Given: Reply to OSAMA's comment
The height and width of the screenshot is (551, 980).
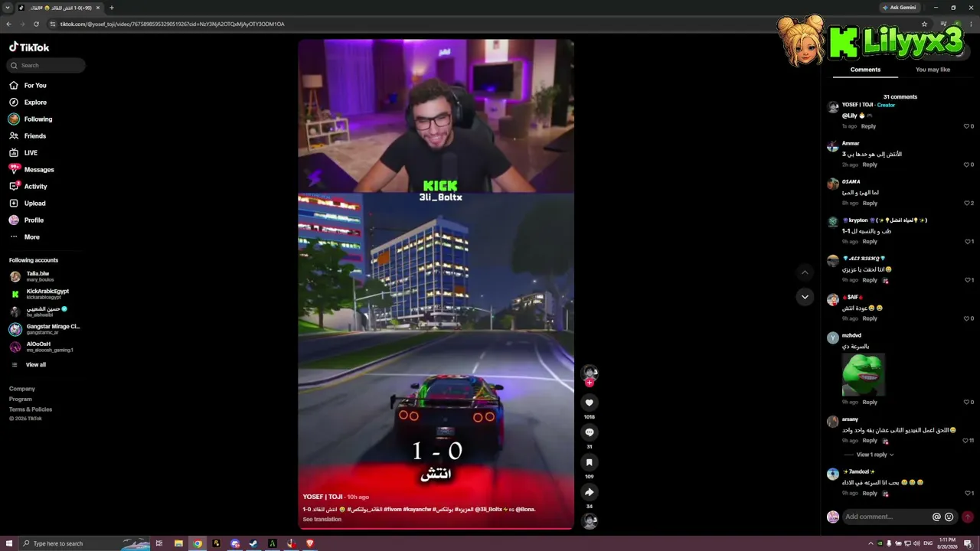Looking at the screenshot, I should click(870, 203).
